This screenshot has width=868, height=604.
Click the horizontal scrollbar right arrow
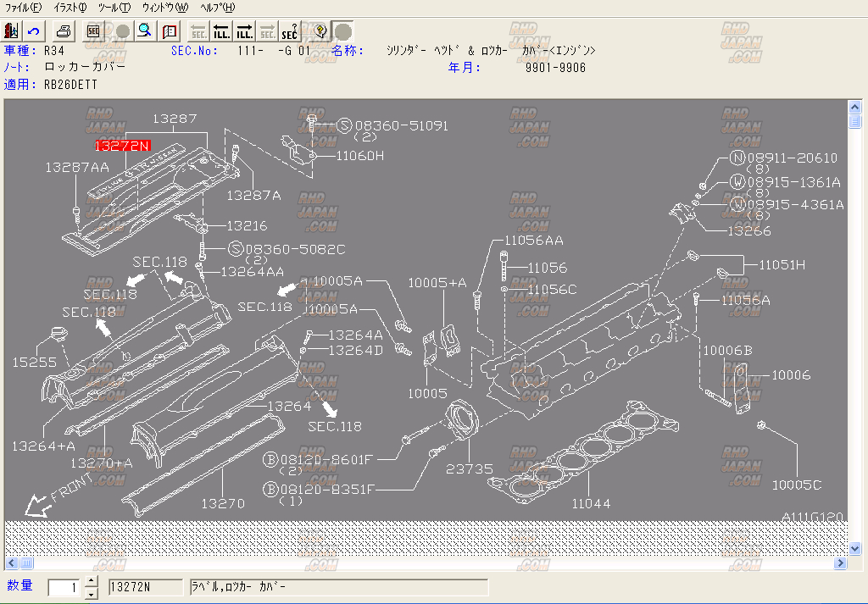(842, 563)
